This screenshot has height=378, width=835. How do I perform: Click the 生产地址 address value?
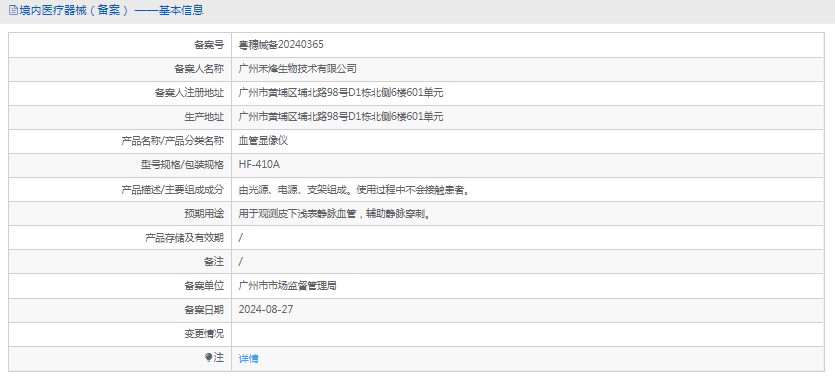[341, 117]
